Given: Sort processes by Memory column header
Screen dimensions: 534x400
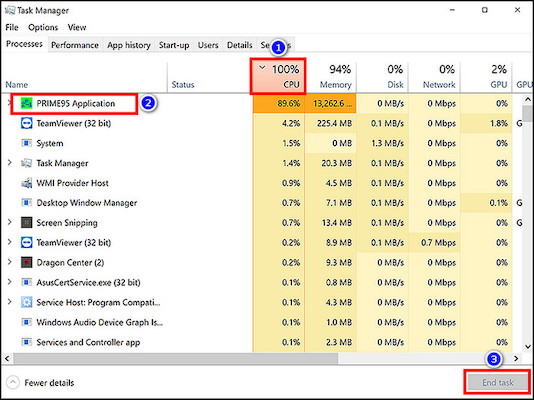Looking at the screenshot, I should [331, 77].
